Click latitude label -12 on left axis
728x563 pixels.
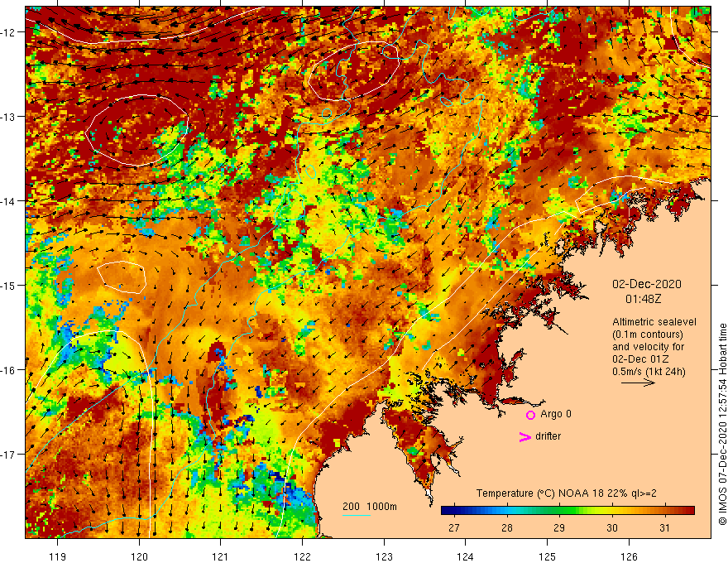pos(9,32)
